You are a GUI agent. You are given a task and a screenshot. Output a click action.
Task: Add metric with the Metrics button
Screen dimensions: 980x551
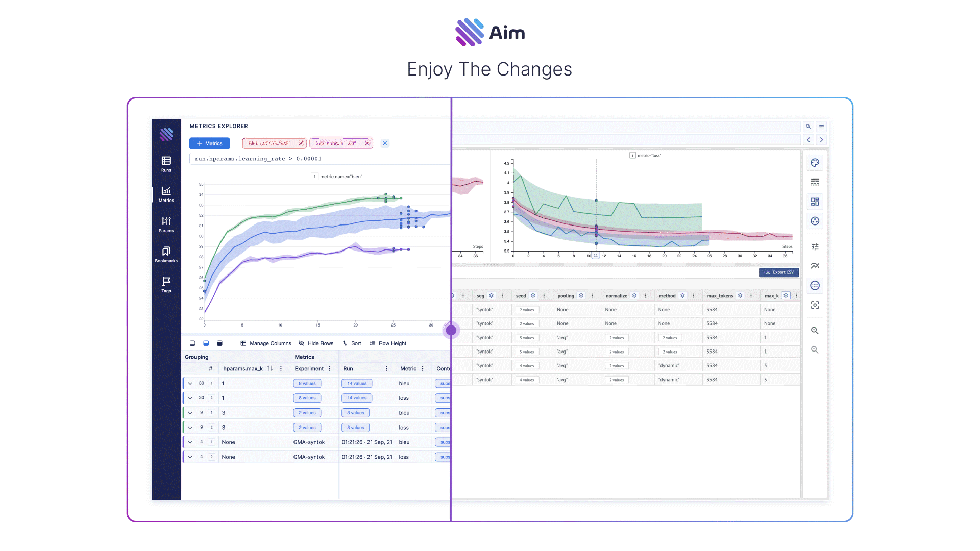209,143
